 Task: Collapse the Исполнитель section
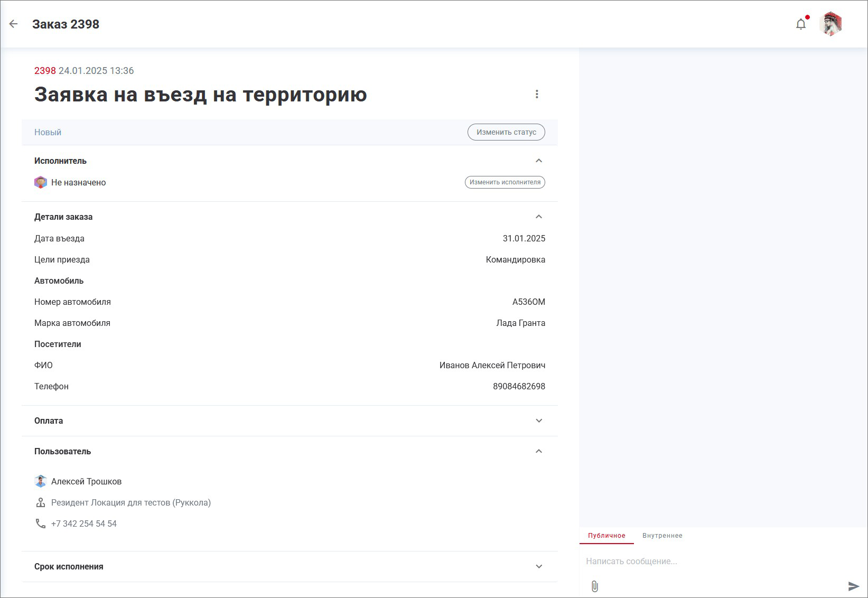pyautogui.click(x=539, y=161)
